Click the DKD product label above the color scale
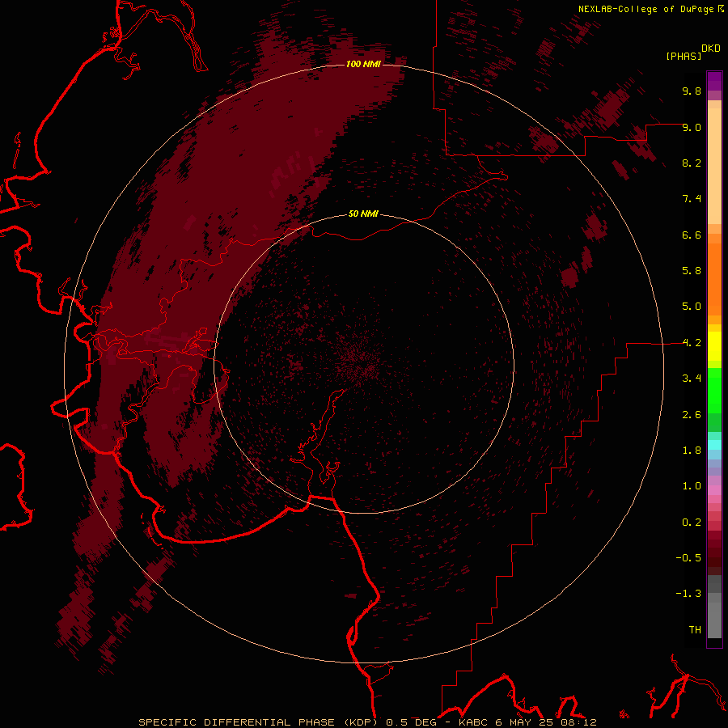 tap(711, 49)
